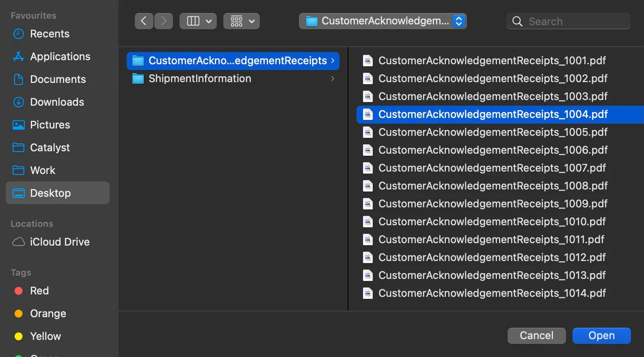Select the ShipmentInformation folder
644x357 pixels.
(233, 78)
